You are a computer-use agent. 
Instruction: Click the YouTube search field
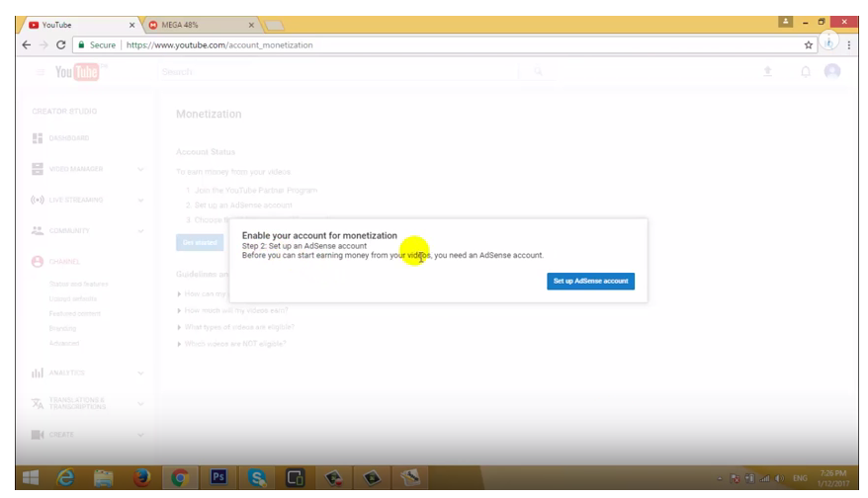click(x=339, y=72)
